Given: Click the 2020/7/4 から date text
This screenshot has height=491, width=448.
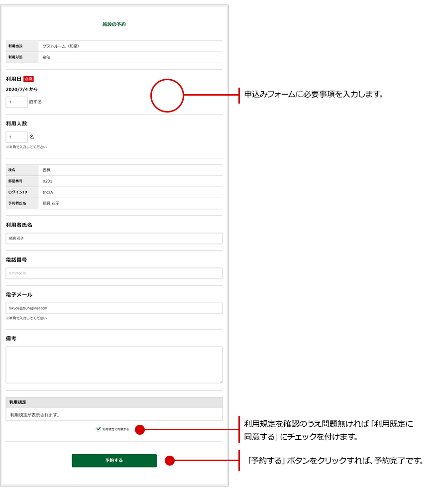Looking at the screenshot, I should [21, 90].
